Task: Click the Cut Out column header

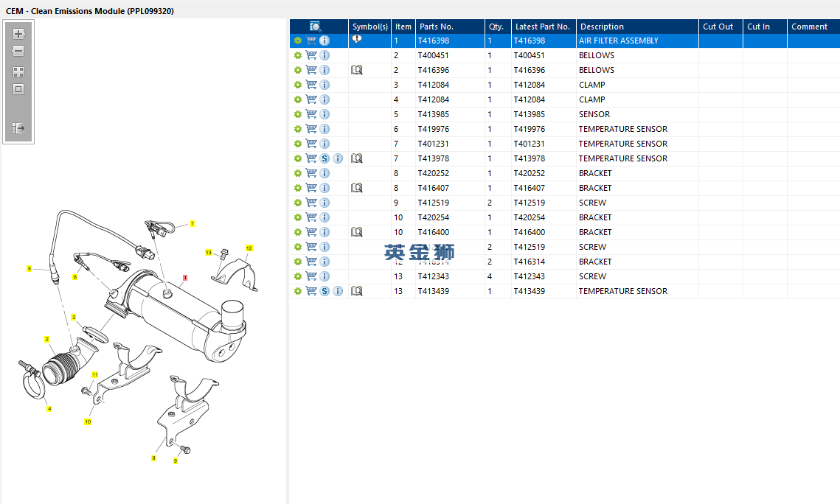Action: click(x=721, y=27)
